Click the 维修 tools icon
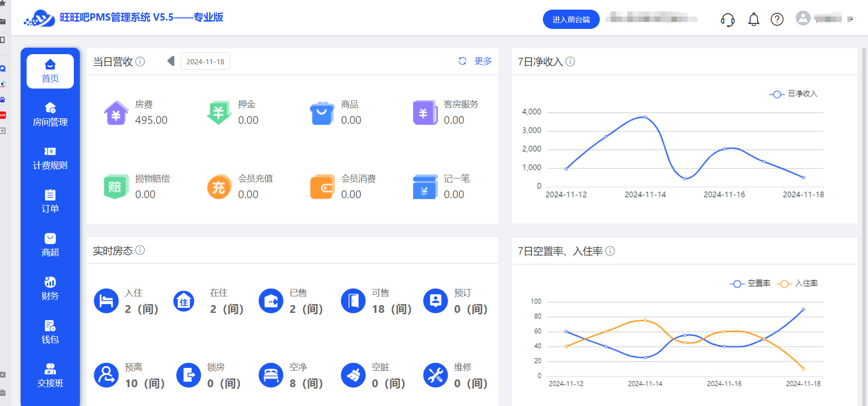The height and width of the screenshot is (406, 868). pyautogui.click(x=435, y=375)
